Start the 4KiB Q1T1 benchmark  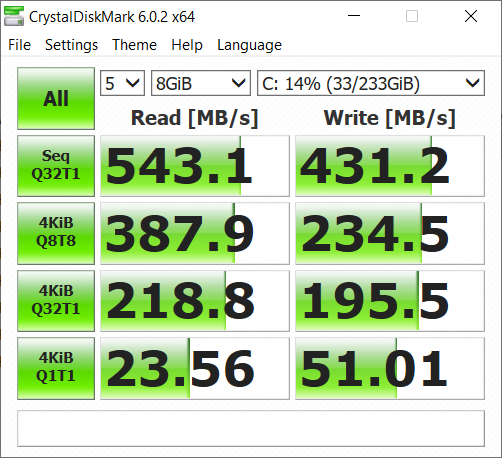pos(56,368)
